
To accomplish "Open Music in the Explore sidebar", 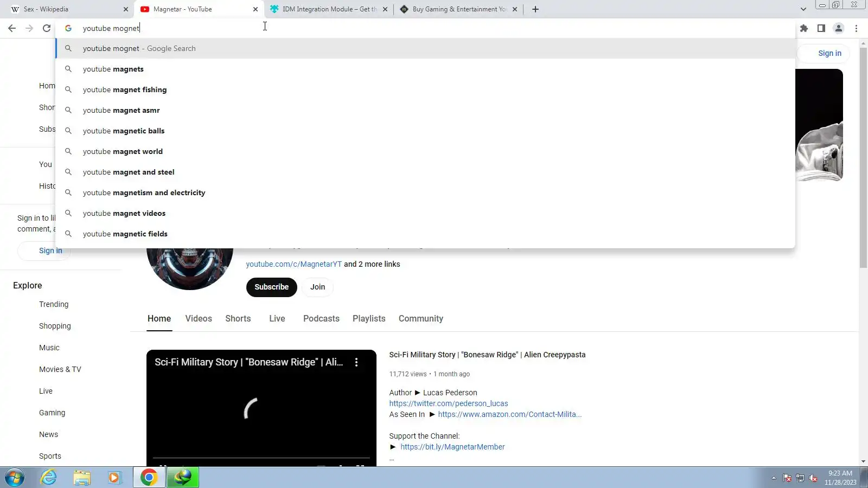I will coord(49,348).
